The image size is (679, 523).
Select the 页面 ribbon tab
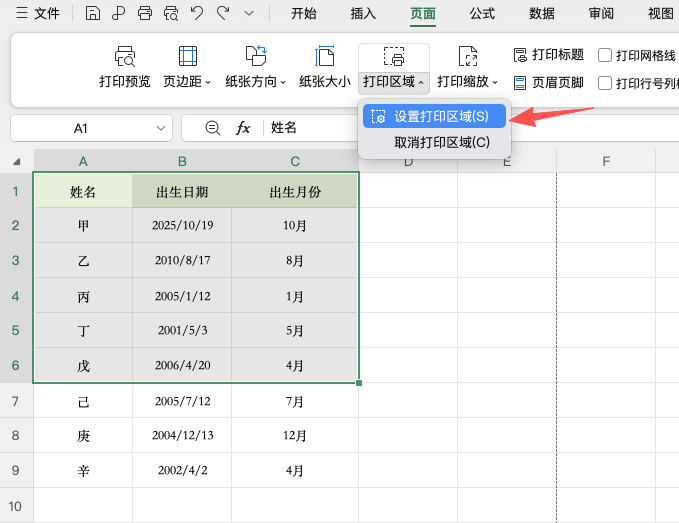click(x=423, y=13)
